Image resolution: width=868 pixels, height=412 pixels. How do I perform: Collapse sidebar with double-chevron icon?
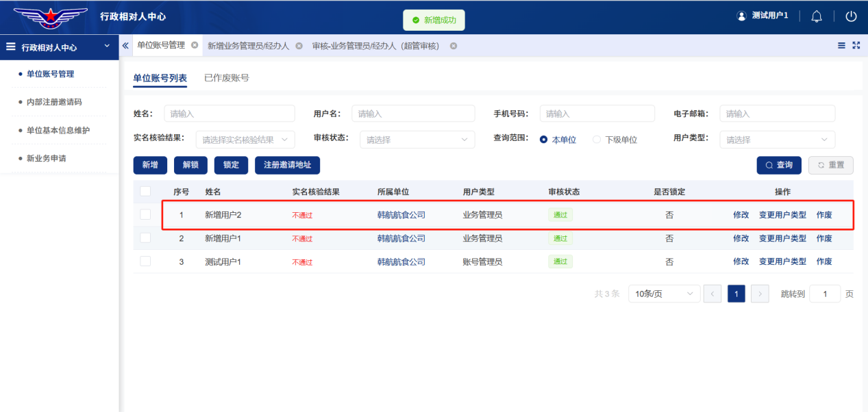pos(125,45)
